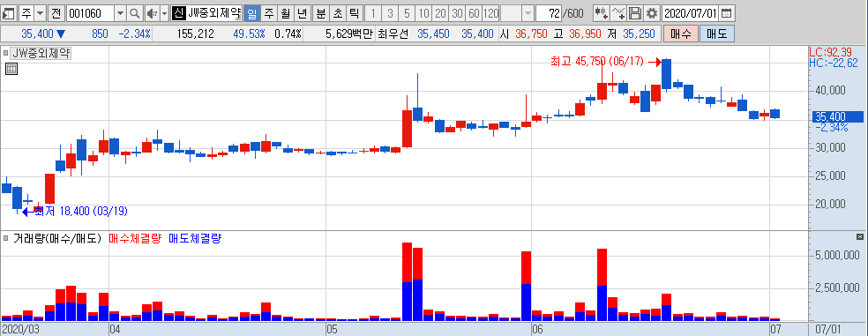Open the calendar date picker icon
This screenshot has width=868, height=336.
[726, 12]
